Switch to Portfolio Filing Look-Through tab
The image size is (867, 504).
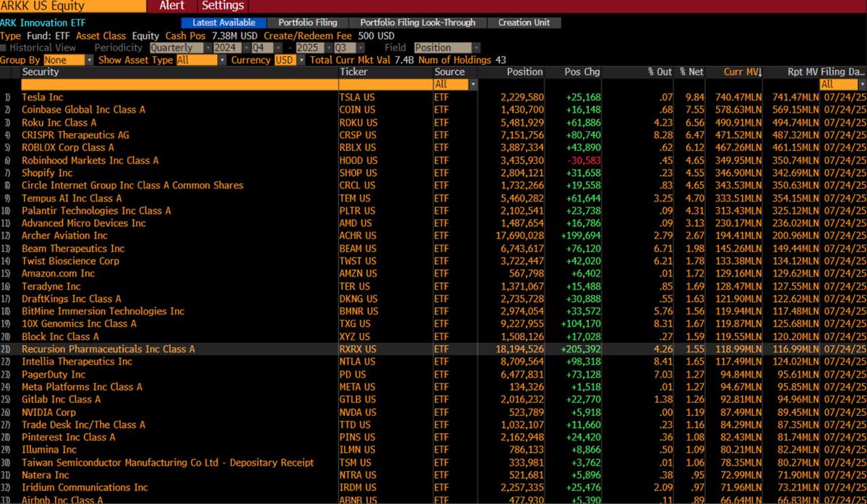[418, 22]
